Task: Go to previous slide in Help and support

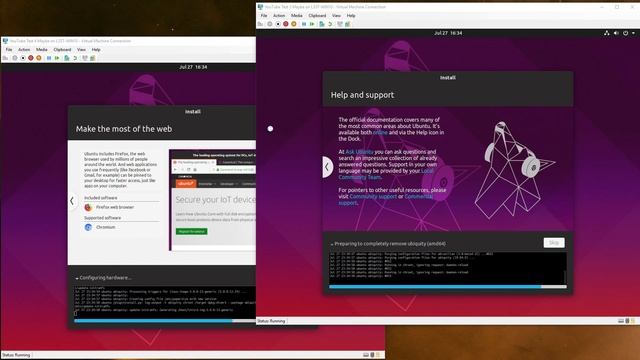Action: [327, 167]
